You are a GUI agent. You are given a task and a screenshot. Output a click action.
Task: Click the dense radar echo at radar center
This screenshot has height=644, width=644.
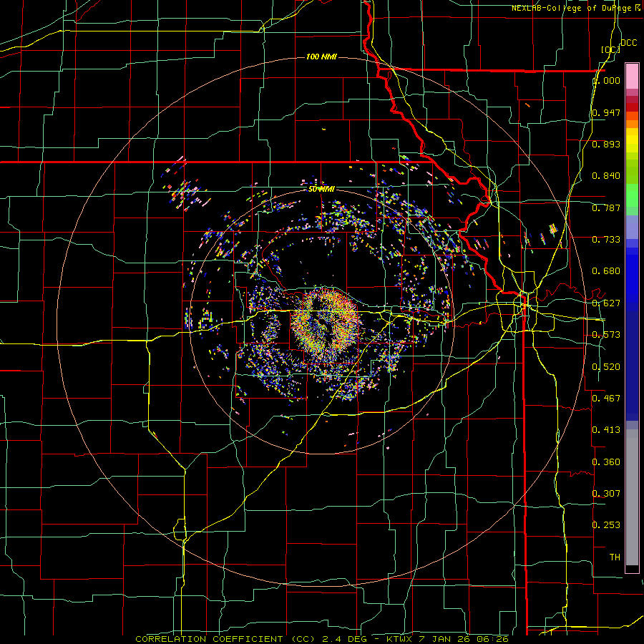(324, 324)
